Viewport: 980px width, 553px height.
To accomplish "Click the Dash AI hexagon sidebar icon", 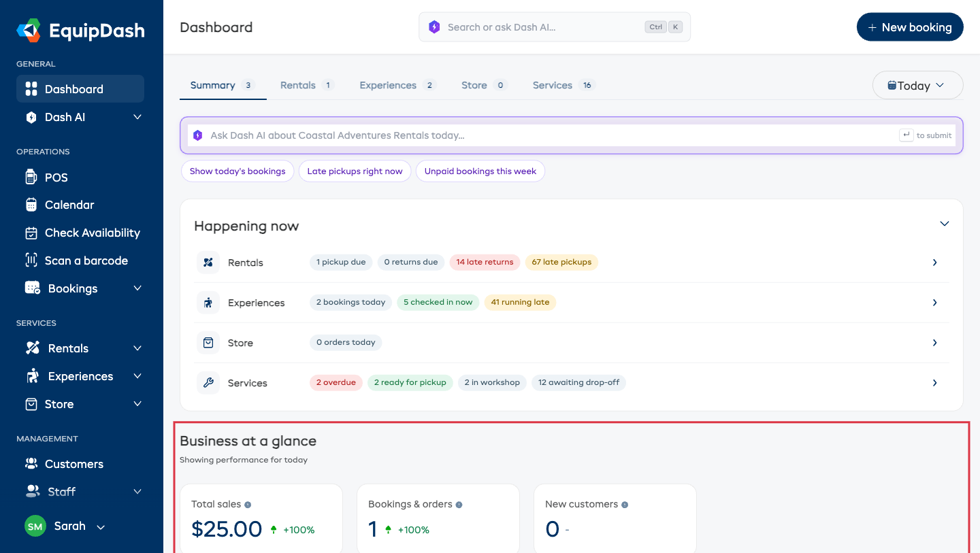I will pos(31,117).
